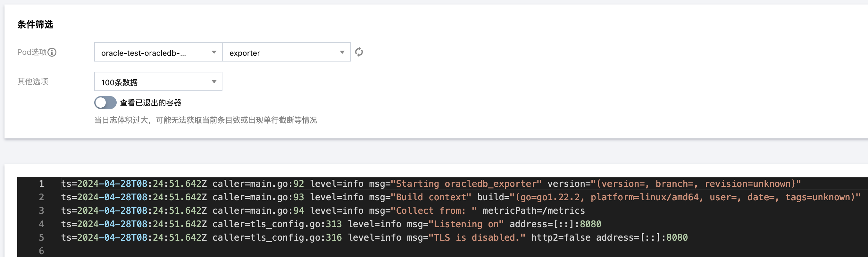Toggle the 查看已退出的容器 switch
This screenshot has width=868, height=257.
(x=105, y=103)
